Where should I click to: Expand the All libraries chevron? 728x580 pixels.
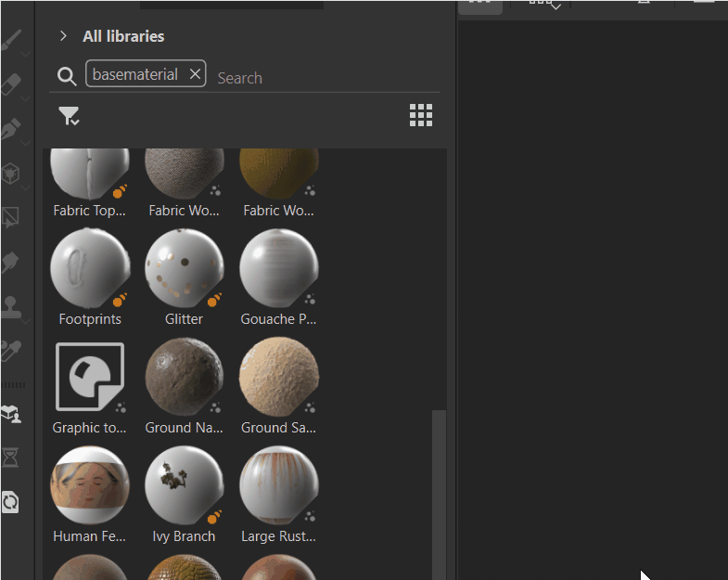coord(63,36)
